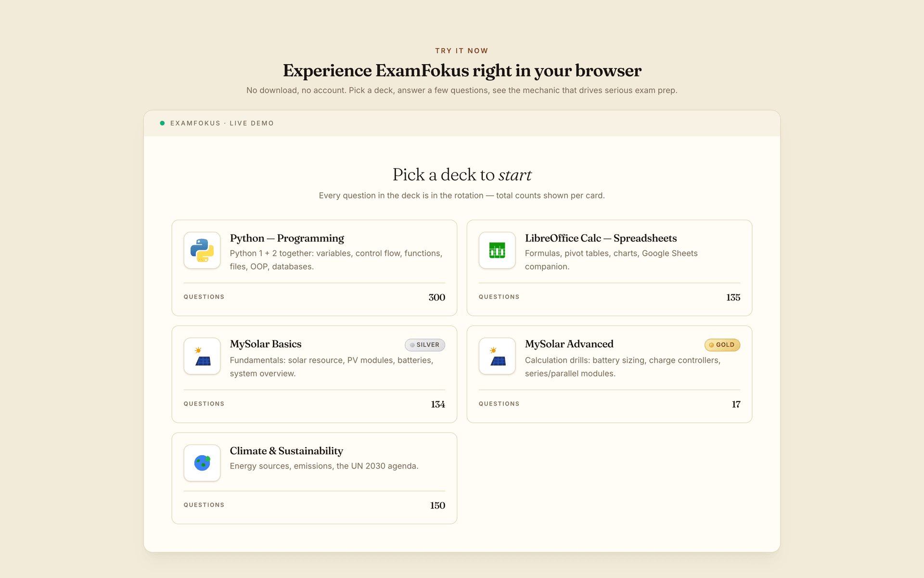This screenshot has width=924, height=578.
Task: Click the 300 question count
Action: [x=437, y=298]
